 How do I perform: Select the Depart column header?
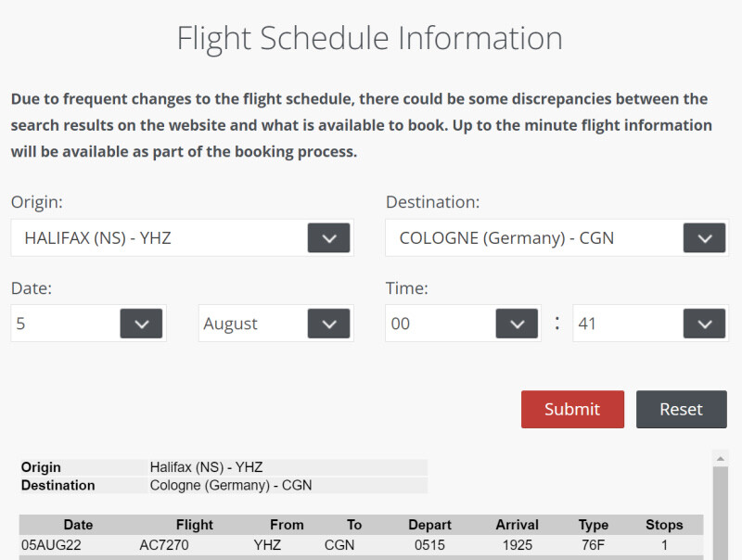(429, 525)
